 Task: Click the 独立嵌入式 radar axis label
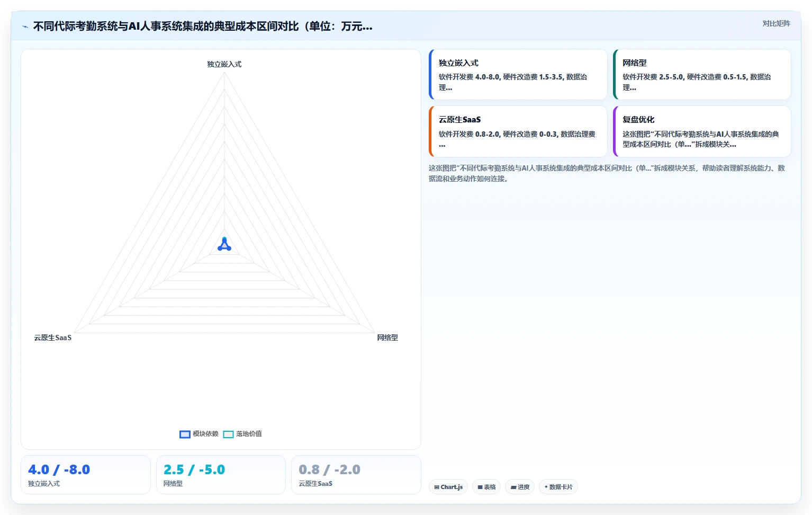point(224,64)
